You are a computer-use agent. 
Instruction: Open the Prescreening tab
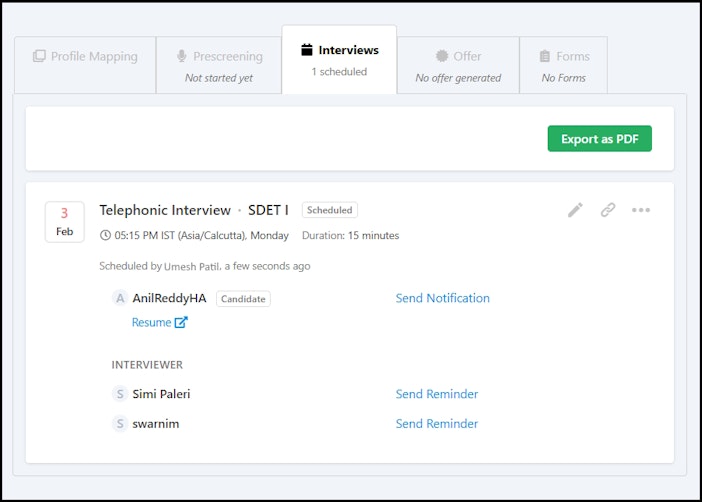point(219,65)
